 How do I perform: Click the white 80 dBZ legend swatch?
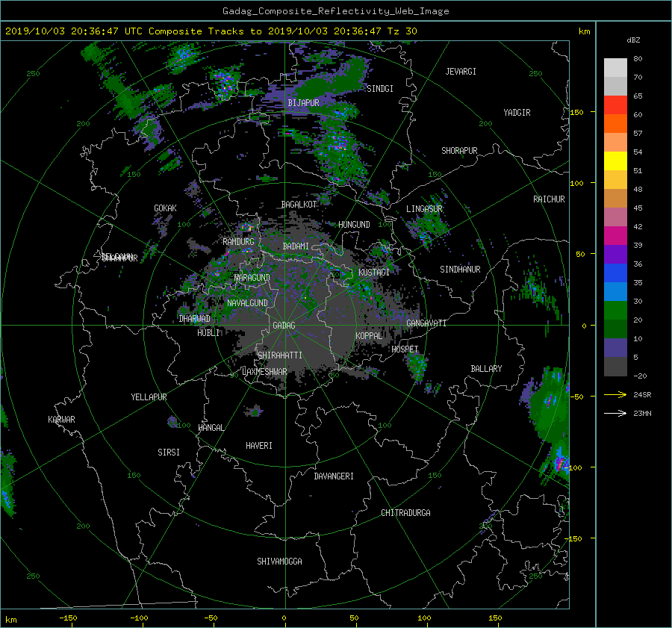pos(615,68)
